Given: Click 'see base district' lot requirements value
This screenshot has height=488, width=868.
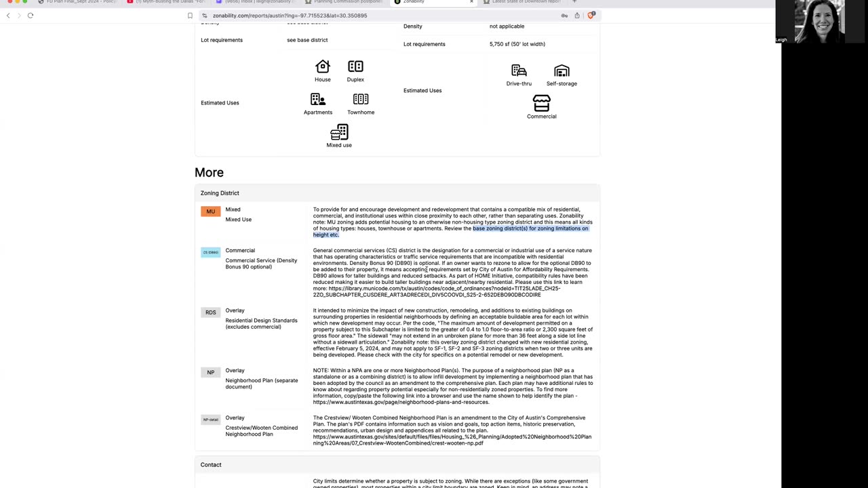Looking at the screenshot, I should coord(307,40).
